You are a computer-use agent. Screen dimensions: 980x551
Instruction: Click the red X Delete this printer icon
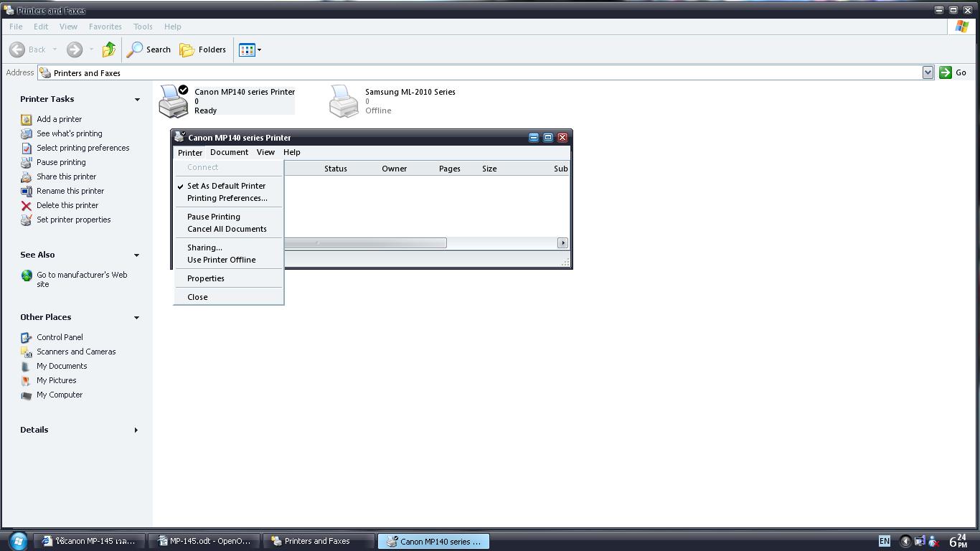click(27, 205)
